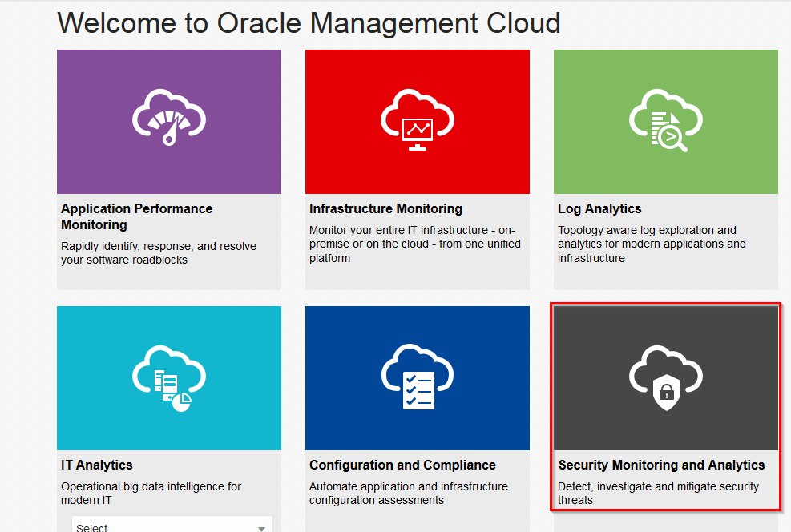Click the IT Analytics cloud server icon
791x532 pixels.
pyautogui.click(x=169, y=378)
